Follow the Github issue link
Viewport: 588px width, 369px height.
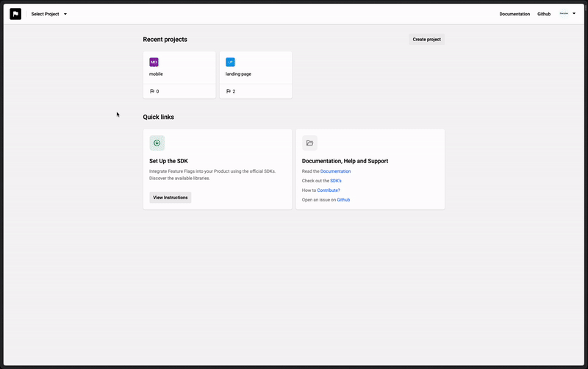343,200
